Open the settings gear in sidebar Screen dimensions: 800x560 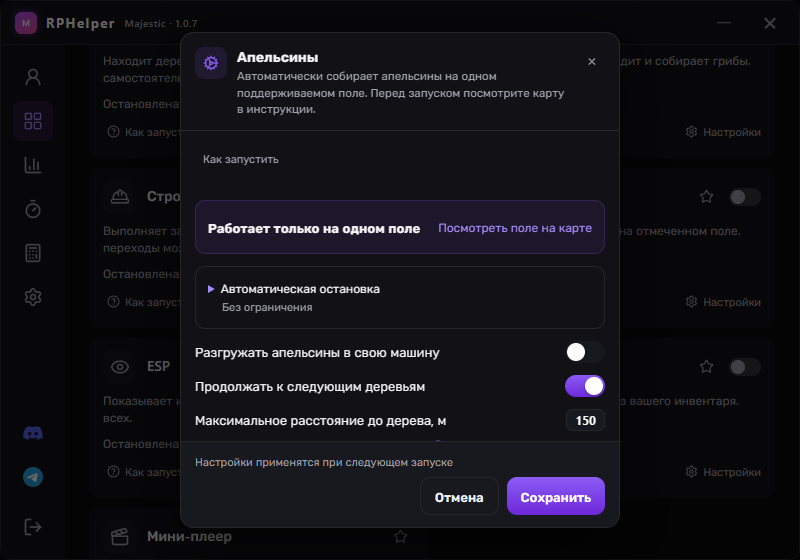[33, 297]
